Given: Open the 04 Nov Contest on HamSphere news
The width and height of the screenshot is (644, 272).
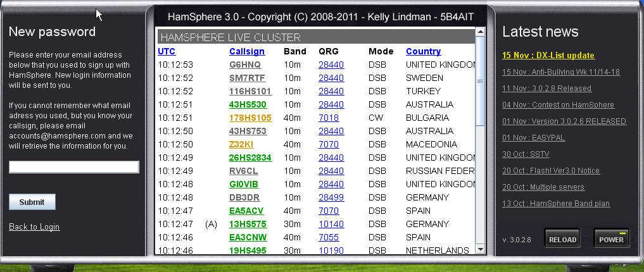Looking at the screenshot, I should pos(557,105).
